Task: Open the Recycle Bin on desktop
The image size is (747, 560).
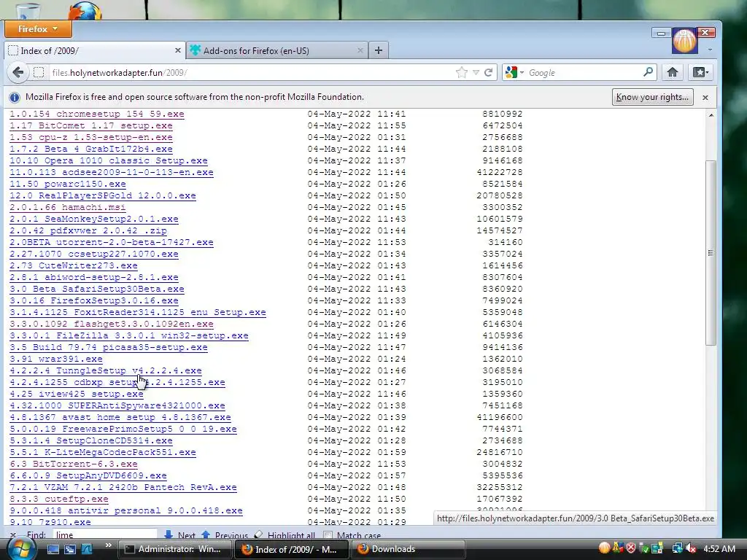Action: coord(28,10)
